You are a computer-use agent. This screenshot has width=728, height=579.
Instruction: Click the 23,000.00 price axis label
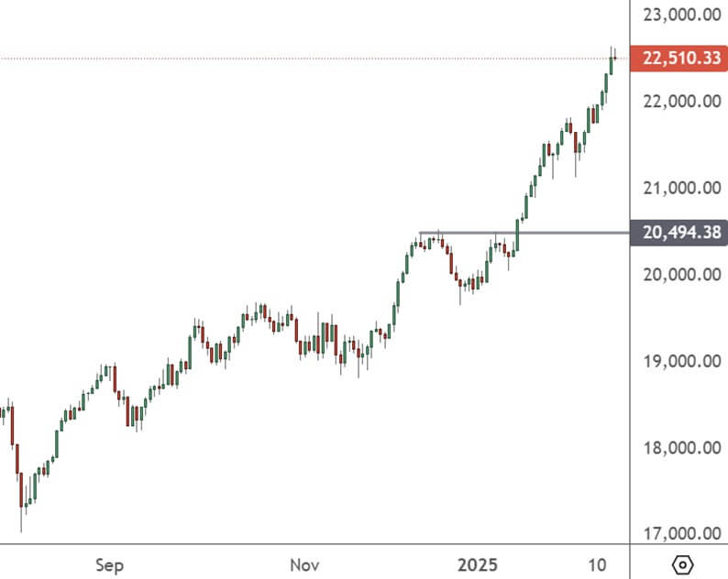click(681, 15)
